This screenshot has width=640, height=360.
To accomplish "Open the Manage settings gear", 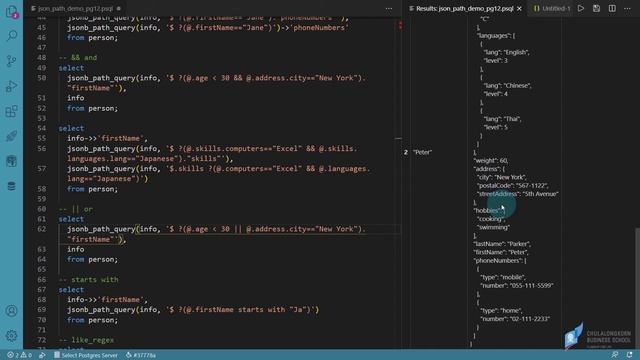I will pyautogui.click(x=11, y=336).
